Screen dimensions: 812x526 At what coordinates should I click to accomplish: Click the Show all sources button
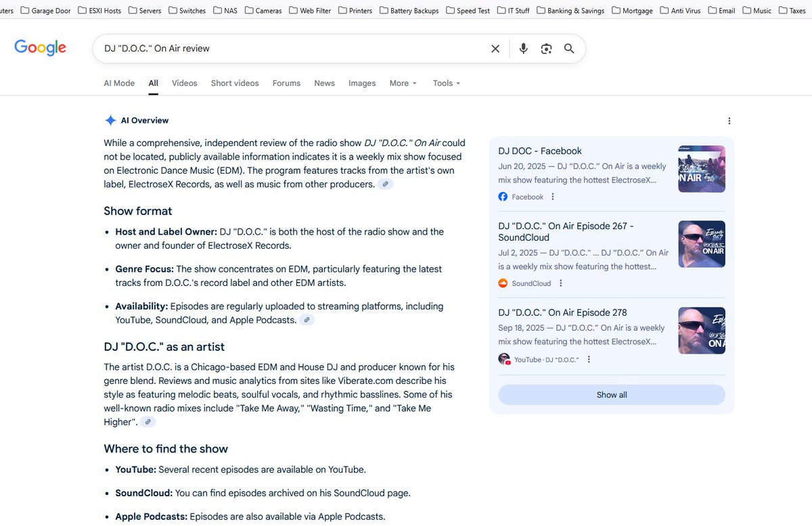click(612, 395)
